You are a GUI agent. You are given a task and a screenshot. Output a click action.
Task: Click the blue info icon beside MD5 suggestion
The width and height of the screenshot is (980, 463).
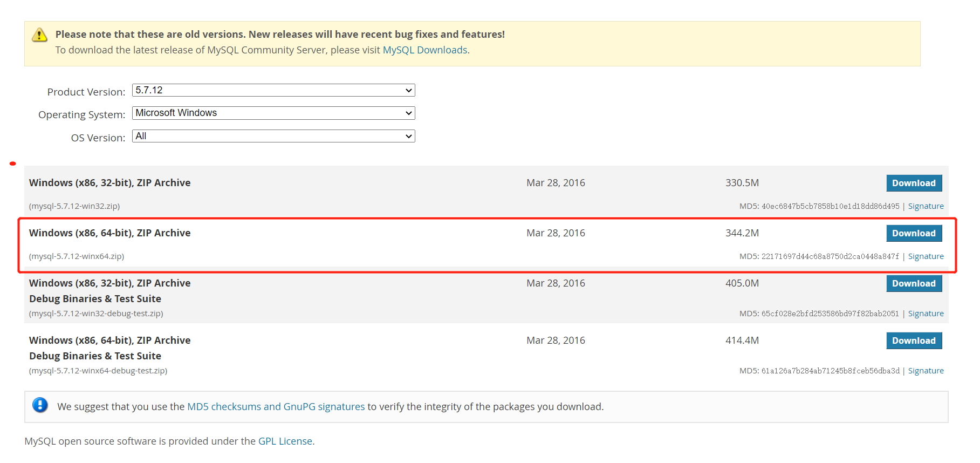click(40, 405)
